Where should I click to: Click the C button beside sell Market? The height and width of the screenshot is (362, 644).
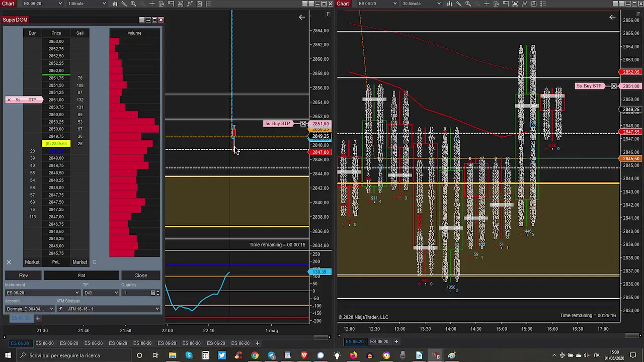click(x=94, y=262)
